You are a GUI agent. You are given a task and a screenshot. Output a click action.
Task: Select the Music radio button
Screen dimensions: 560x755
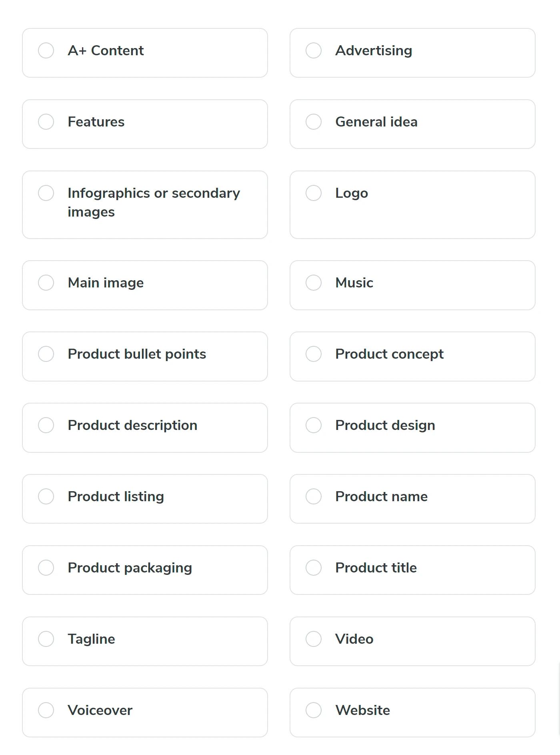314,283
